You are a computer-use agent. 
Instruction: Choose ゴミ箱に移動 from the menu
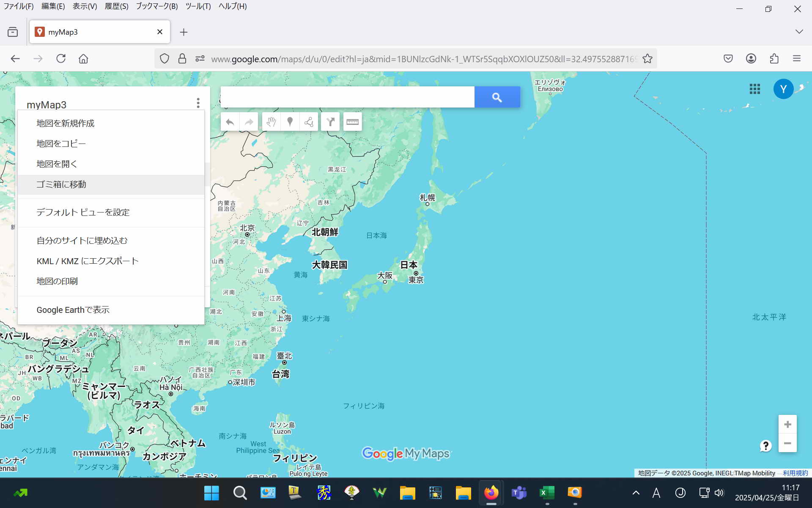coord(61,185)
